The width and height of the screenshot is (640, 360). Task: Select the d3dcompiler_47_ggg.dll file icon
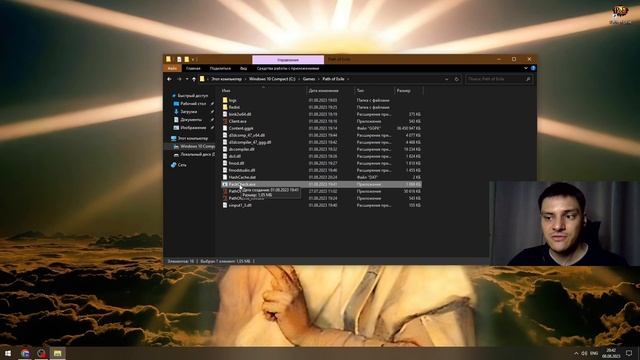[225, 142]
